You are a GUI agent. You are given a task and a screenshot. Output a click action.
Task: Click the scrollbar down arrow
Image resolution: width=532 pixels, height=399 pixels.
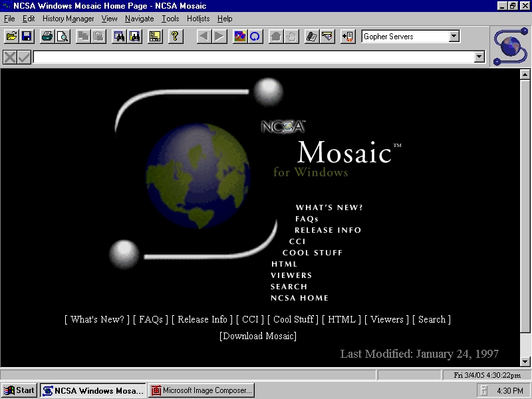[525, 361]
